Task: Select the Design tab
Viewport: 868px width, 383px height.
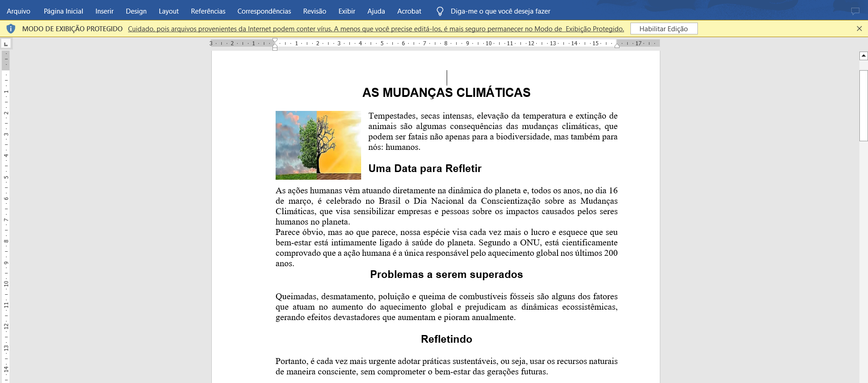Action: point(136,11)
